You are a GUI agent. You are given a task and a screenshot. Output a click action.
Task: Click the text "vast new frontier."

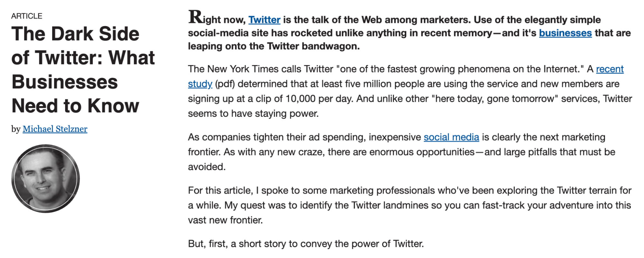pos(226,220)
